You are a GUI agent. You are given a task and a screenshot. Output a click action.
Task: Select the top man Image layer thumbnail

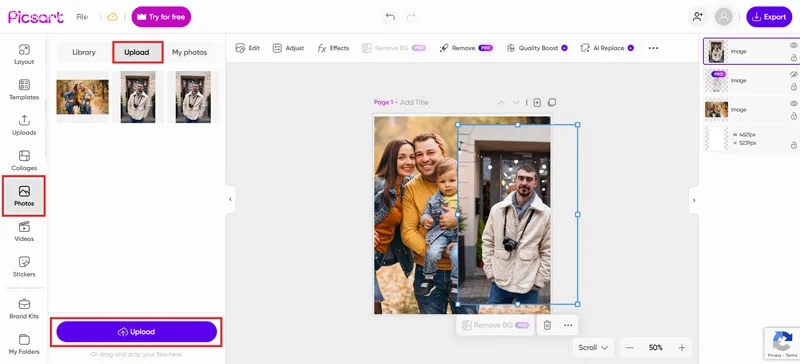point(716,52)
